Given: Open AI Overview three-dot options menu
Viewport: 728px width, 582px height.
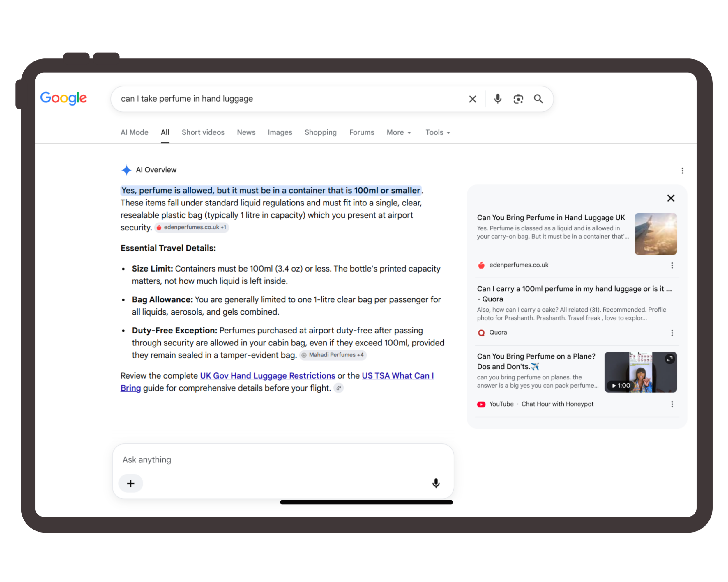Looking at the screenshot, I should [682, 171].
